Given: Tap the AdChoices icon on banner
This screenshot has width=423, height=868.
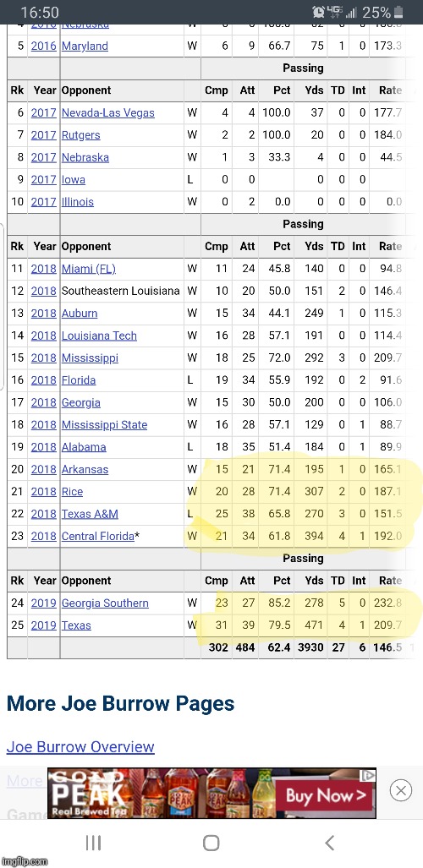Looking at the screenshot, I should tap(369, 776).
